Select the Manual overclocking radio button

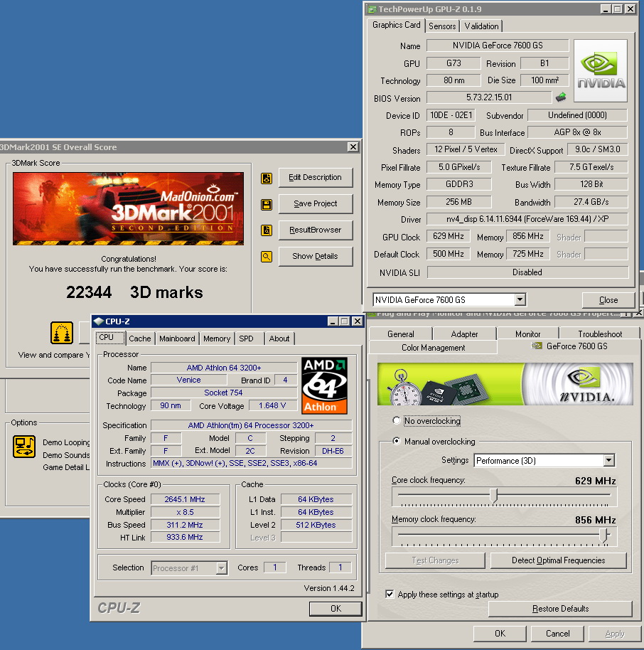(x=396, y=441)
